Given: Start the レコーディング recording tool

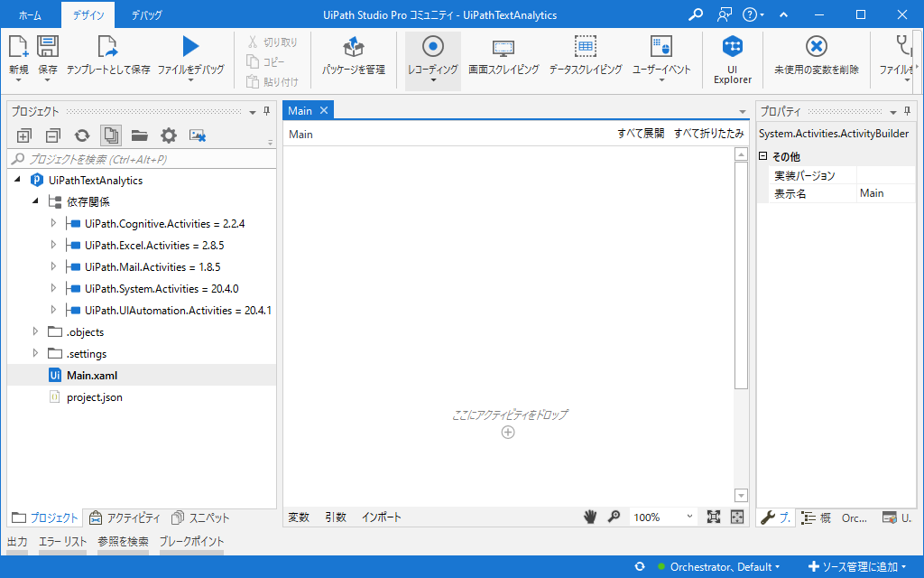Looking at the screenshot, I should pyautogui.click(x=432, y=47).
